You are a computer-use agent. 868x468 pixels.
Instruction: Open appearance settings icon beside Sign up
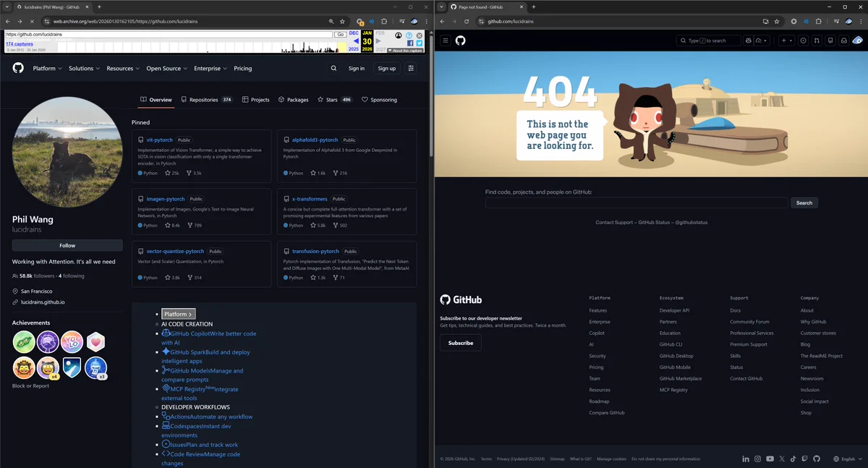[x=411, y=68]
